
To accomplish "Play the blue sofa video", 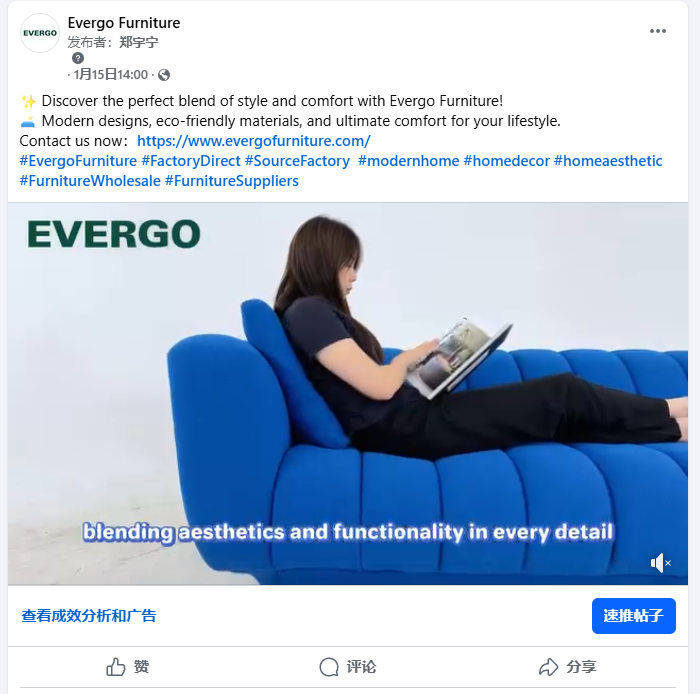I will point(348,394).
